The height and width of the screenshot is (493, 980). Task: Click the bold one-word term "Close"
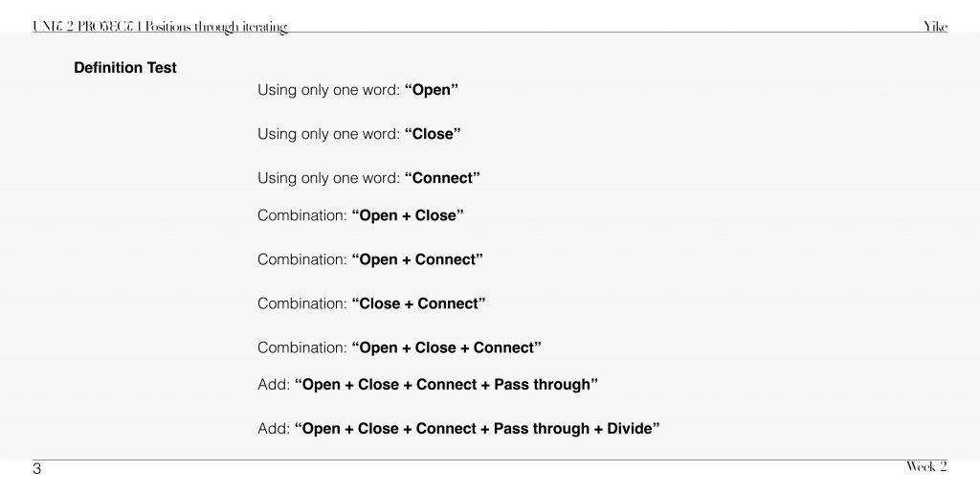click(x=433, y=134)
